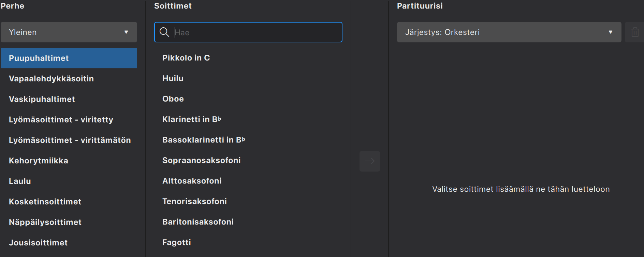Expand the Järjestys: Orkesteri dropdown
Image resolution: width=644 pixels, height=257 pixels.
point(509,32)
